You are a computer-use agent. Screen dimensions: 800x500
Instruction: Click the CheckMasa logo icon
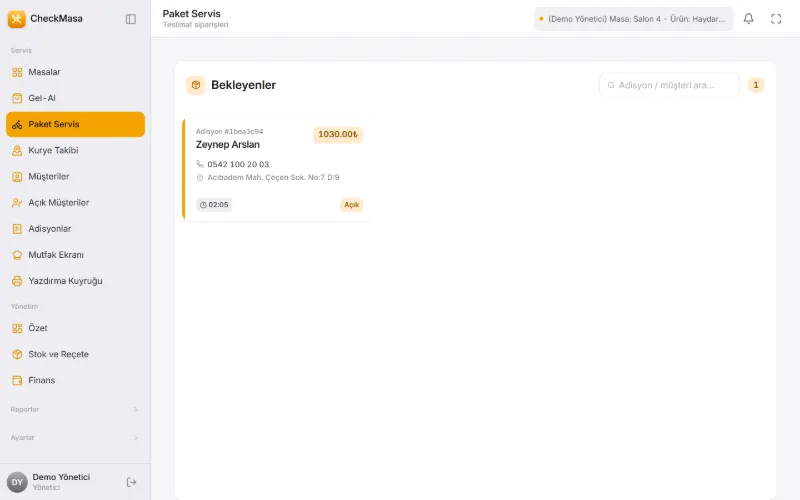tap(16, 19)
